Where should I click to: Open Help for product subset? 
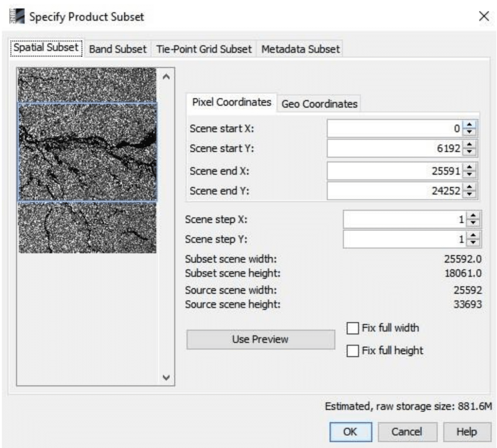point(466,432)
